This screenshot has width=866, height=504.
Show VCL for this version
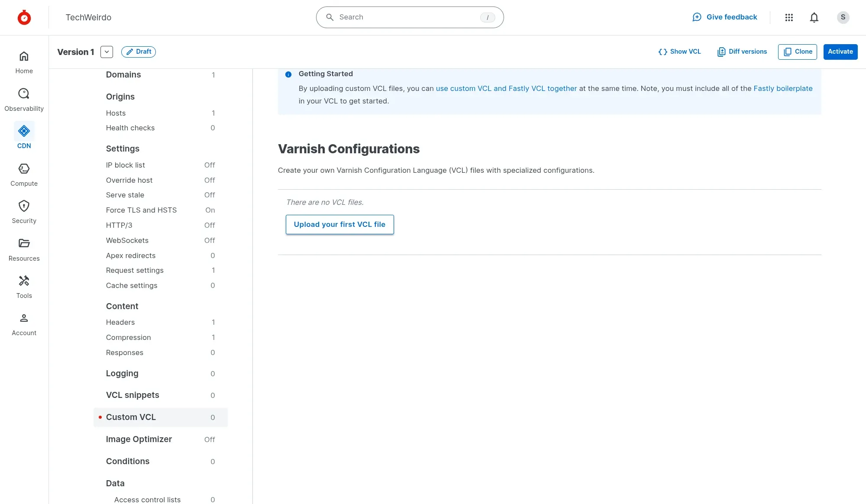679,52
